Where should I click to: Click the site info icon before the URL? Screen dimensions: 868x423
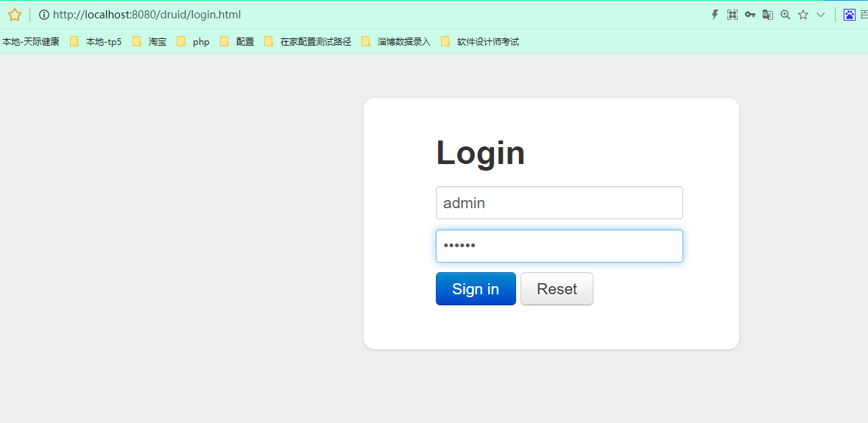point(43,15)
